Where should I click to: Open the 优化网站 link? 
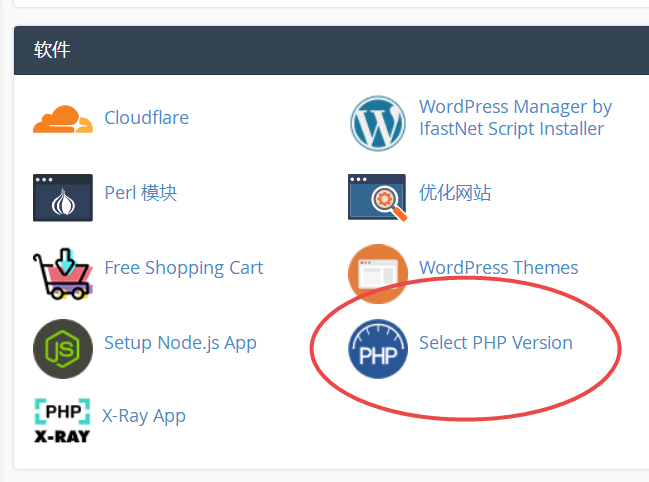pyautogui.click(x=455, y=193)
